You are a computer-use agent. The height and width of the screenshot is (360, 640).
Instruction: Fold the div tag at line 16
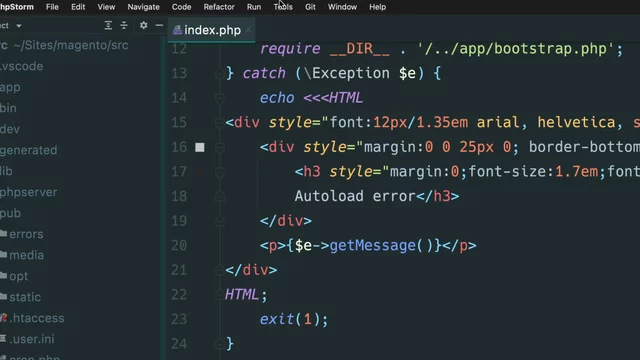[220, 147]
